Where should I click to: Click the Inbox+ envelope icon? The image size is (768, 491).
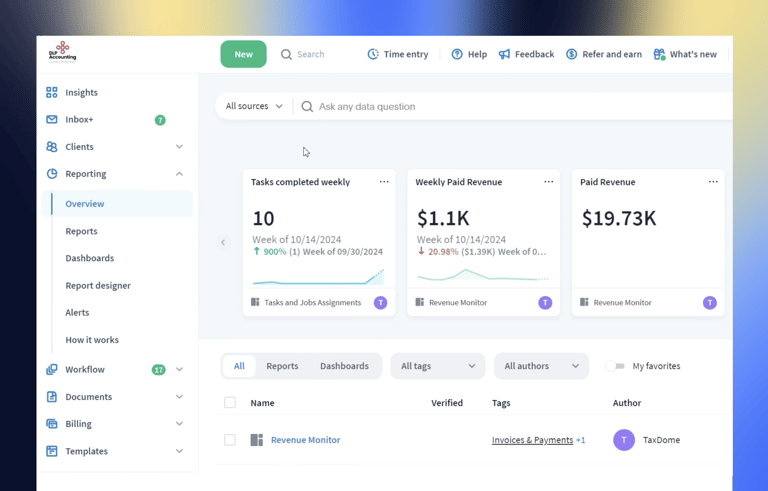[x=52, y=120]
